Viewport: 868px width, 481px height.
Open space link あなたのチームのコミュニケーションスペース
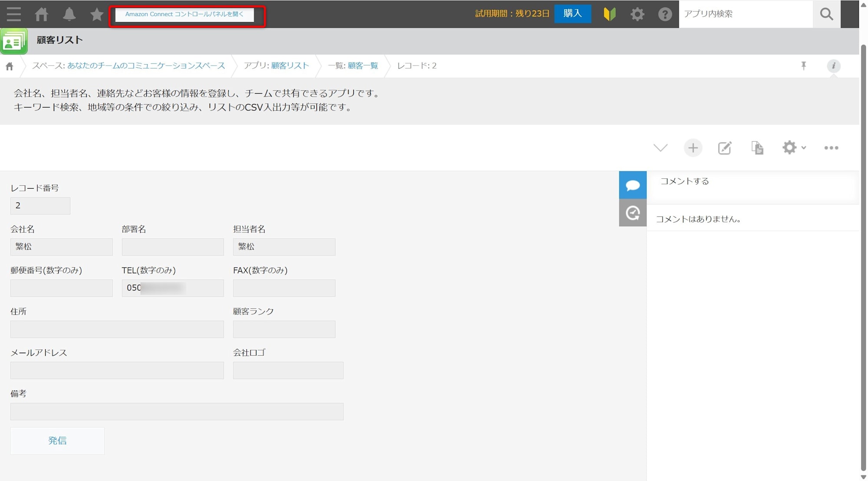[146, 65]
